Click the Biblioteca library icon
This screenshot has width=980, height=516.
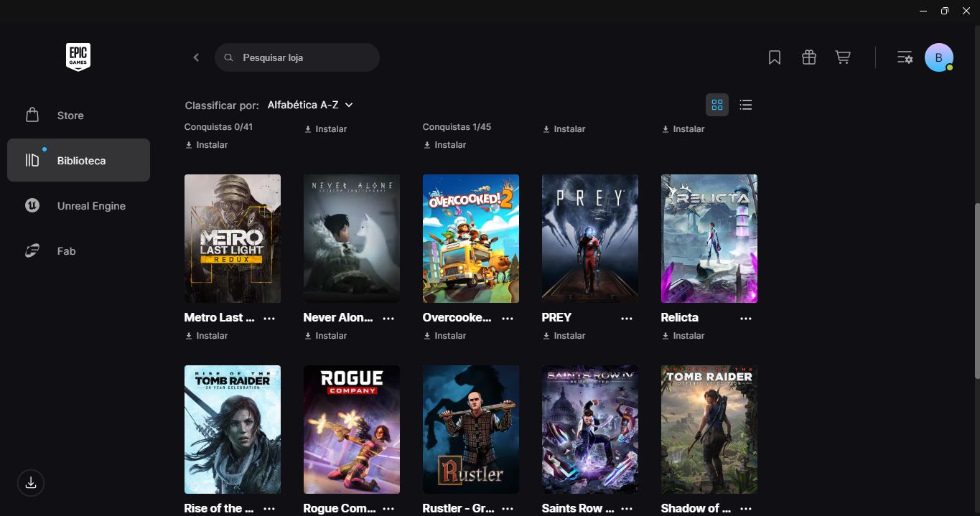pyautogui.click(x=32, y=160)
